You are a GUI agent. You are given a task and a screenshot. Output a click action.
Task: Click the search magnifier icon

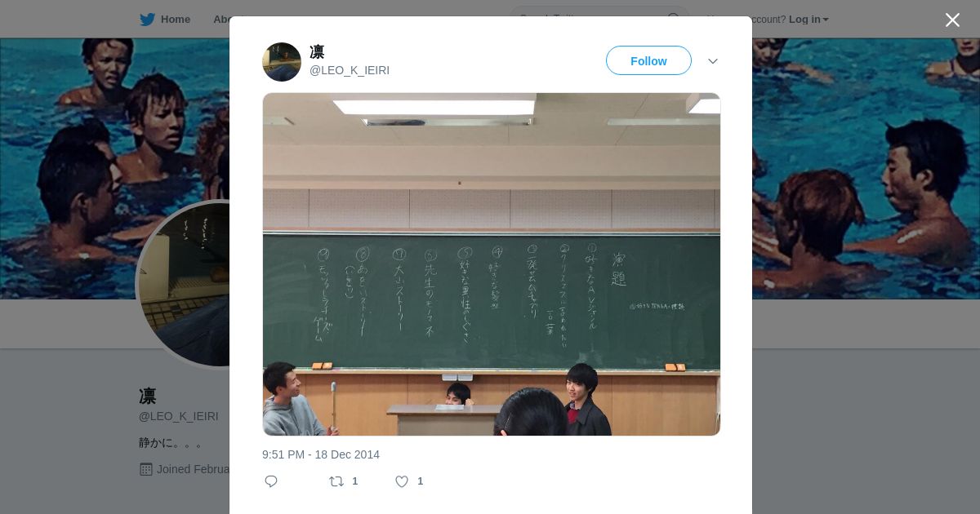pos(674,19)
